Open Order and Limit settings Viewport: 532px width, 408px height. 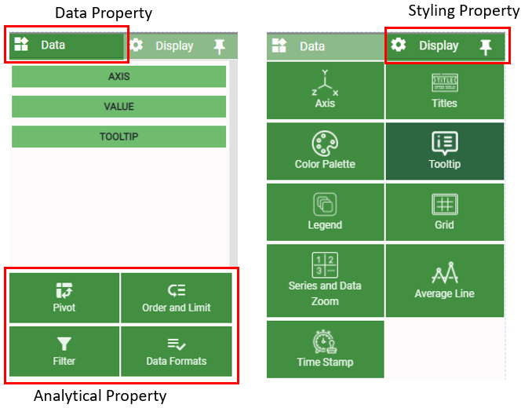point(177,297)
